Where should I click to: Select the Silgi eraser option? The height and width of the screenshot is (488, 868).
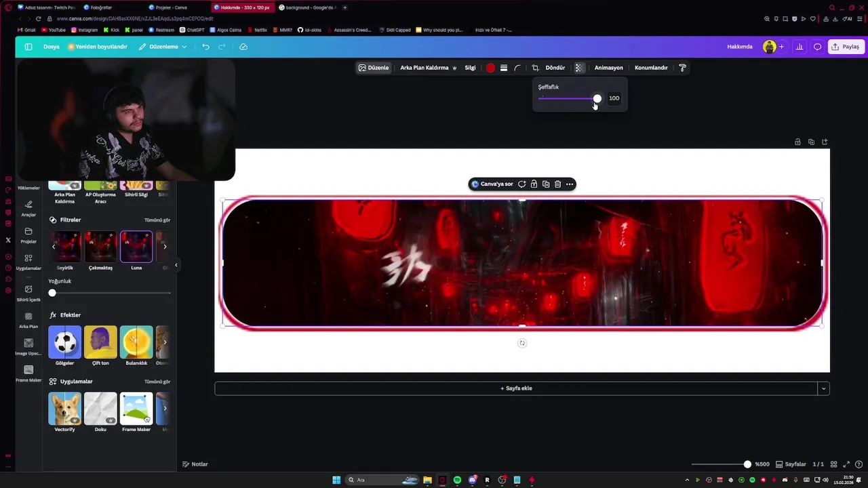(x=470, y=68)
